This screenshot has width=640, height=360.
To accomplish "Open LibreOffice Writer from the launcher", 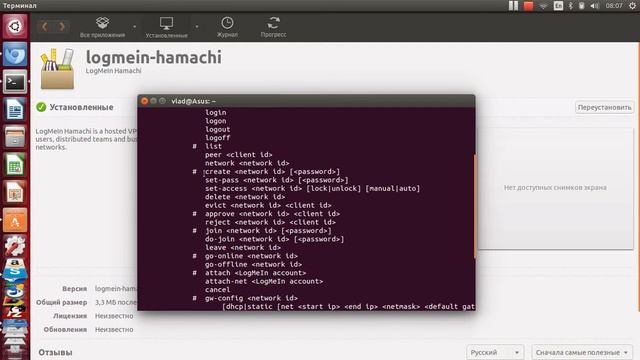I will point(15,109).
